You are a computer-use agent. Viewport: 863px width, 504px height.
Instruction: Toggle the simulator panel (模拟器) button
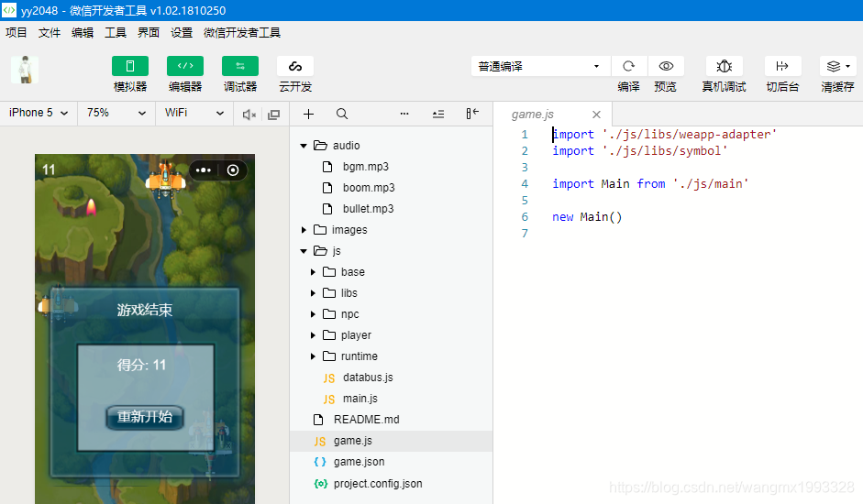[130, 67]
